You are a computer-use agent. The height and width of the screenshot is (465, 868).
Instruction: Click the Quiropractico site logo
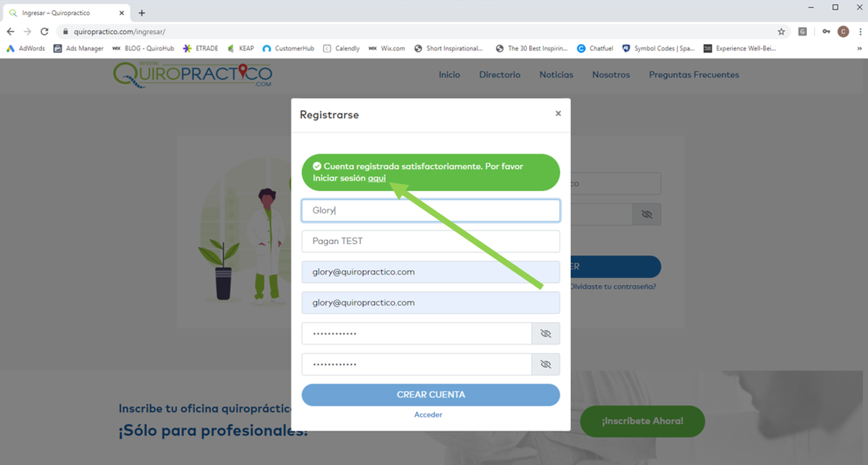coord(193,73)
